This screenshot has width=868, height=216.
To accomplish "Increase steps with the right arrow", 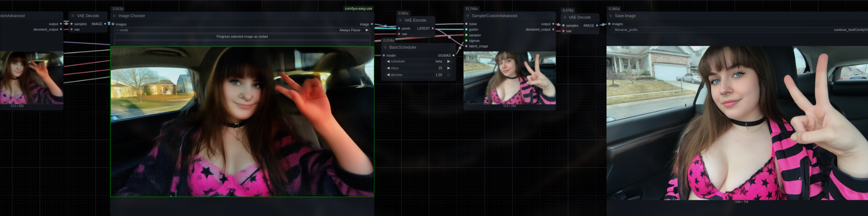I will pos(449,68).
